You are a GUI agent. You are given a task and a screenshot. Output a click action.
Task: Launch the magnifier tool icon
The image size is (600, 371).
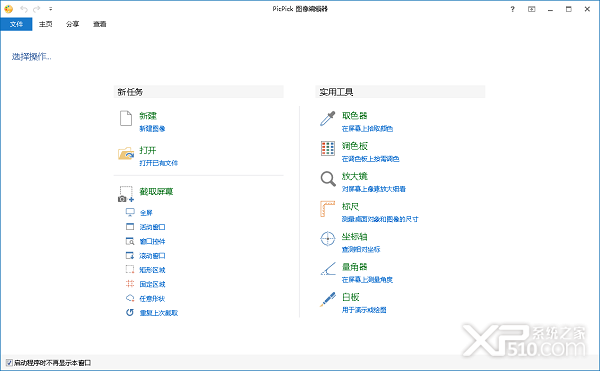tap(328, 179)
